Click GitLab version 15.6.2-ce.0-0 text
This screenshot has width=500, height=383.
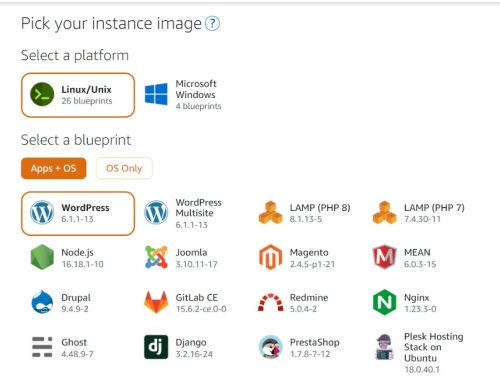tap(201, 309)
